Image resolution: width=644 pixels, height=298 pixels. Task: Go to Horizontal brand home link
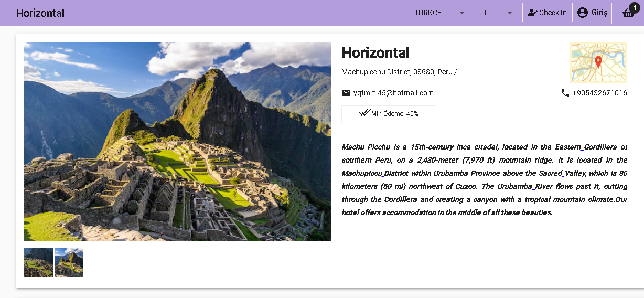(40, 13)
